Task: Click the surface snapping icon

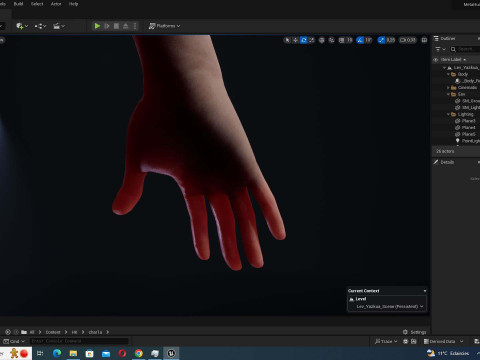Action: click(x=332, y=40)
